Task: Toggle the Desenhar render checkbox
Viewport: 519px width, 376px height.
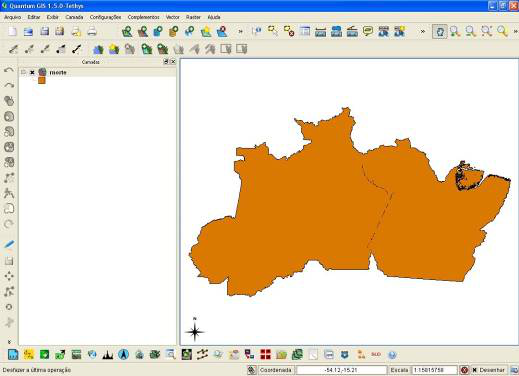Action: pos(475,370)
